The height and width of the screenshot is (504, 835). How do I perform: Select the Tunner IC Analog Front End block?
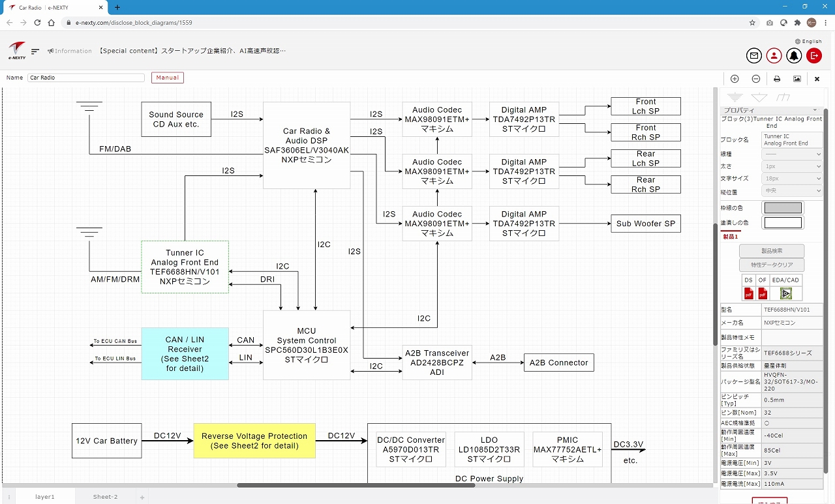(185, 267)
